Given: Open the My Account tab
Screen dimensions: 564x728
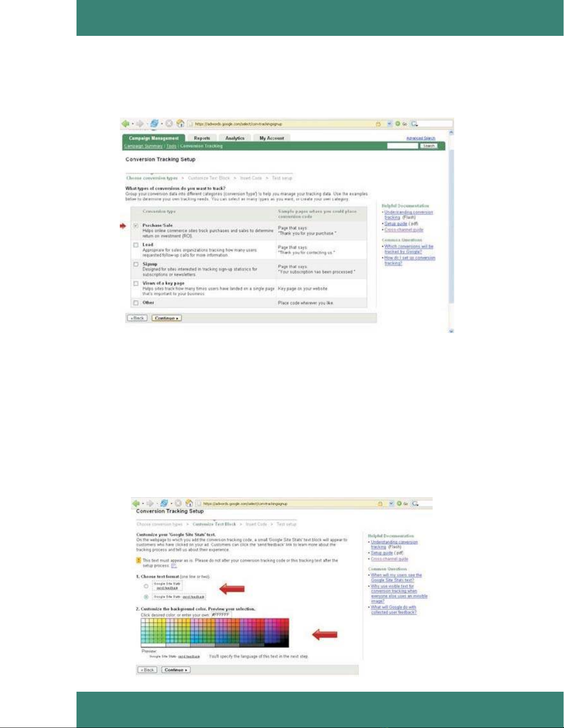Looking at the screenshot, I should tap(271, 138).
